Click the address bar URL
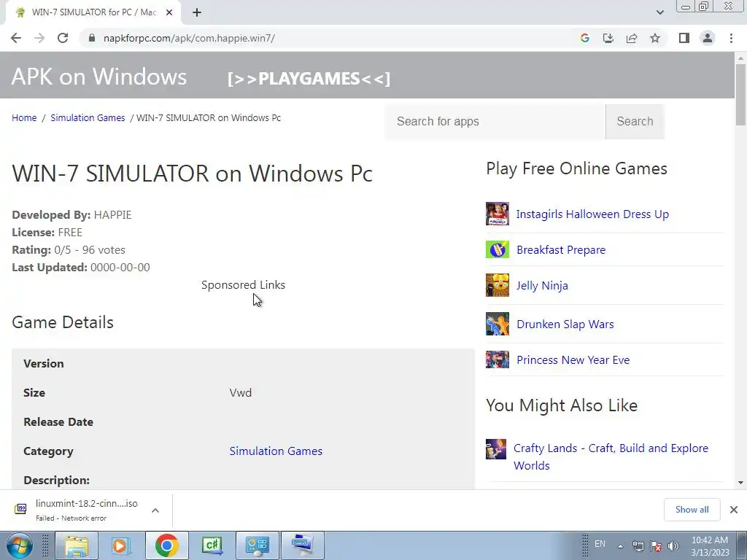The image size is (747, 560). tap(189, 38)
